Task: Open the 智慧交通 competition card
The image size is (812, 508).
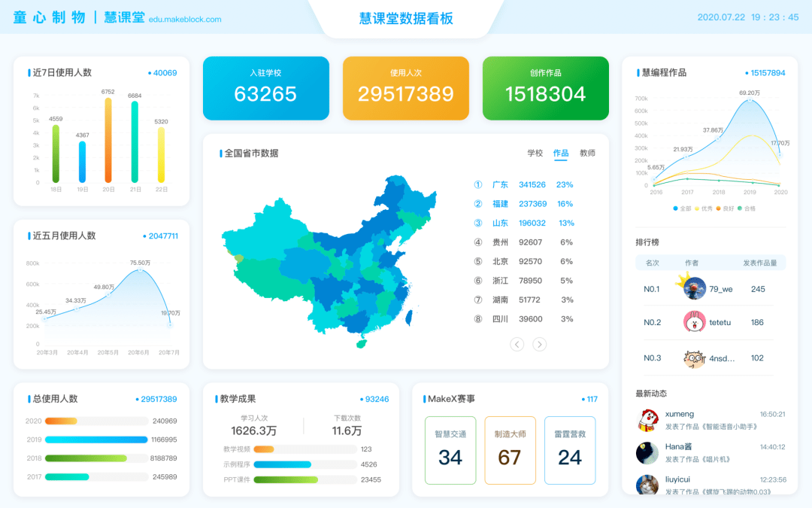Action: [x=450, y=450]
